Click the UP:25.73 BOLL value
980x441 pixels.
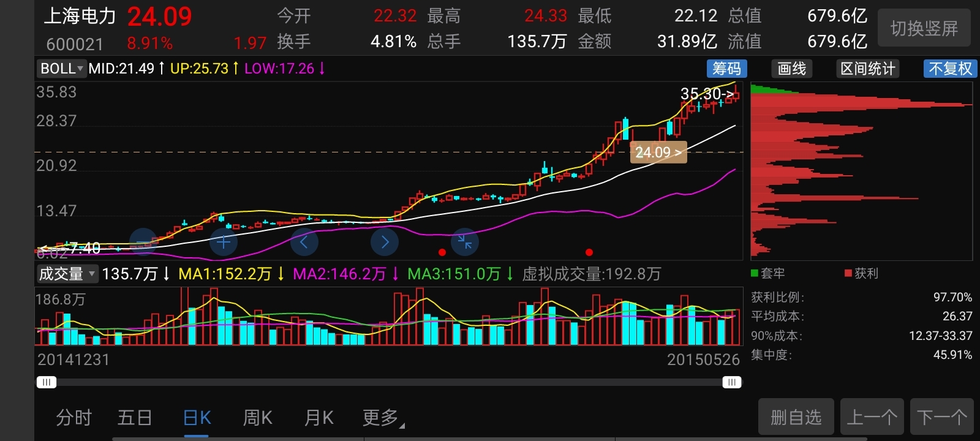point(199,69)
